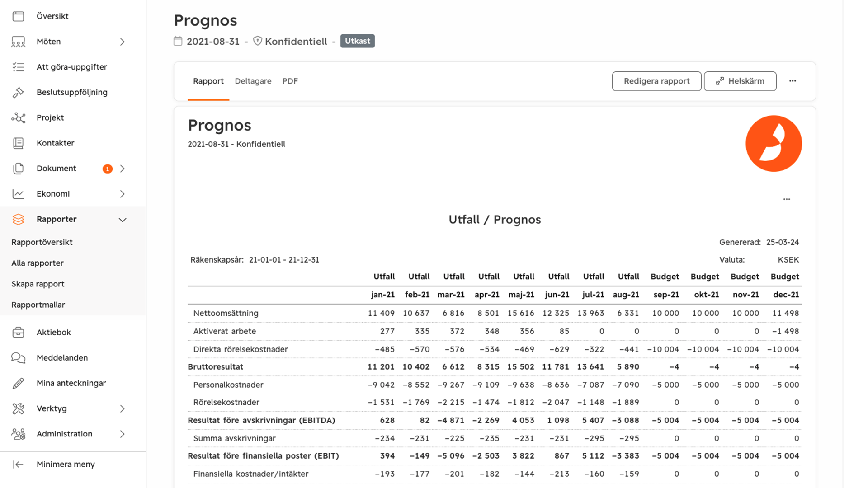
Task: Open Att göra-uppgifter checklist icon
Action: click(18, 67)
